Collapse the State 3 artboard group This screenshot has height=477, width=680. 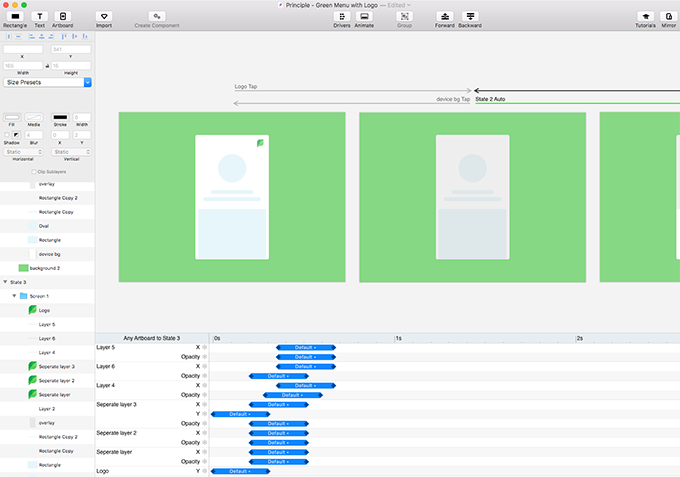coord(5,283)
